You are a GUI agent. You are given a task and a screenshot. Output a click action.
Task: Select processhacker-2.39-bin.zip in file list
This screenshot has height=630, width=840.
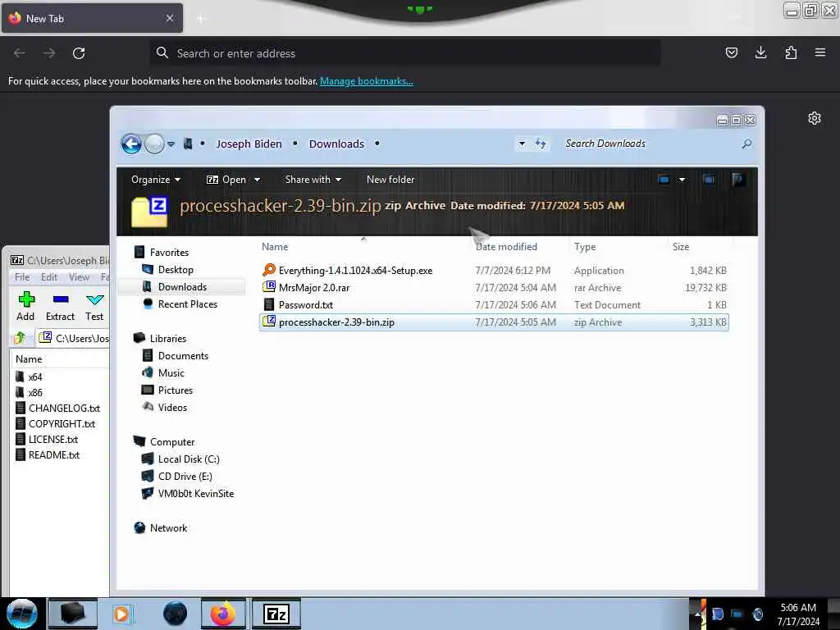(494, 322)
